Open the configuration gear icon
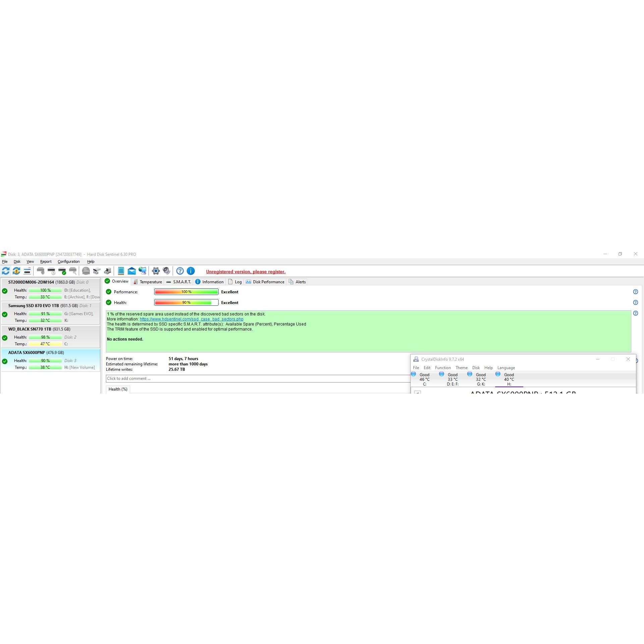The image size is (644, 644). (156, 271)
